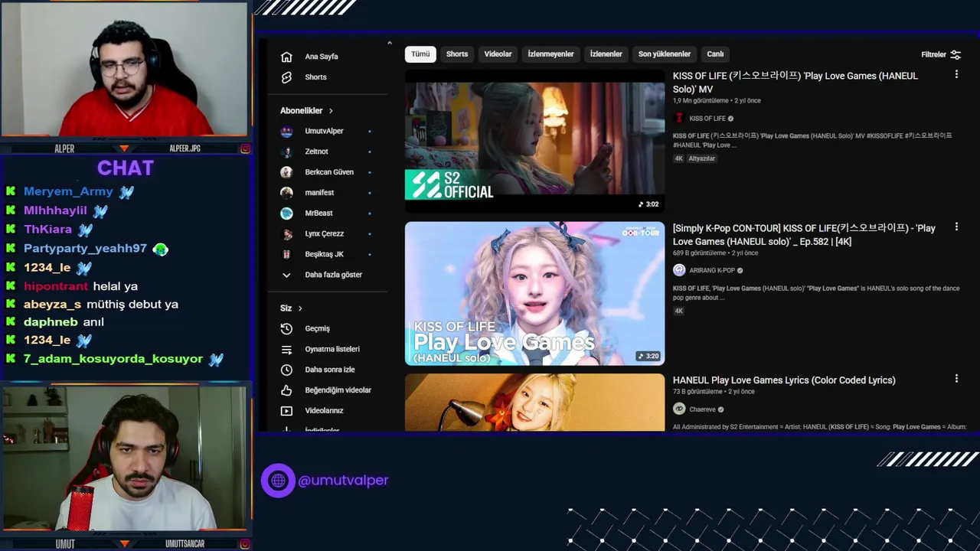The image size is (980, 551).
Task: Open Beşiktaş JK channel avatar
Action: coord(286,254)
